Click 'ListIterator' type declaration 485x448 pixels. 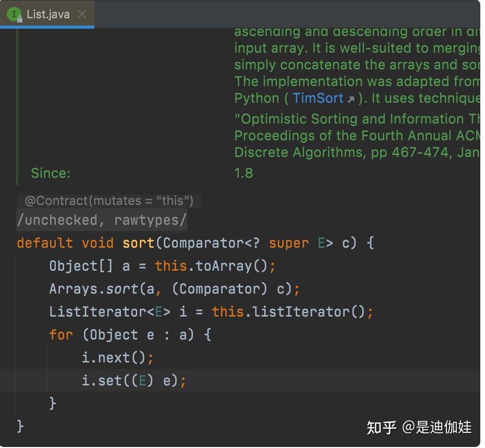(98, 312)
